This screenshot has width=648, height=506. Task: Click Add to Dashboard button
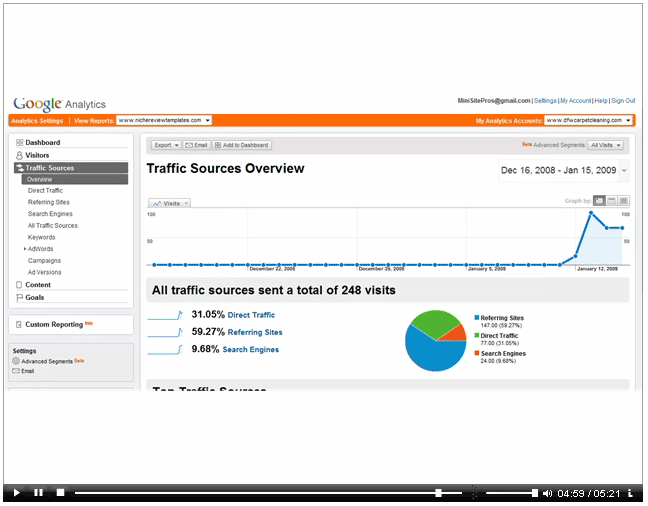click(x=242, y=145)
